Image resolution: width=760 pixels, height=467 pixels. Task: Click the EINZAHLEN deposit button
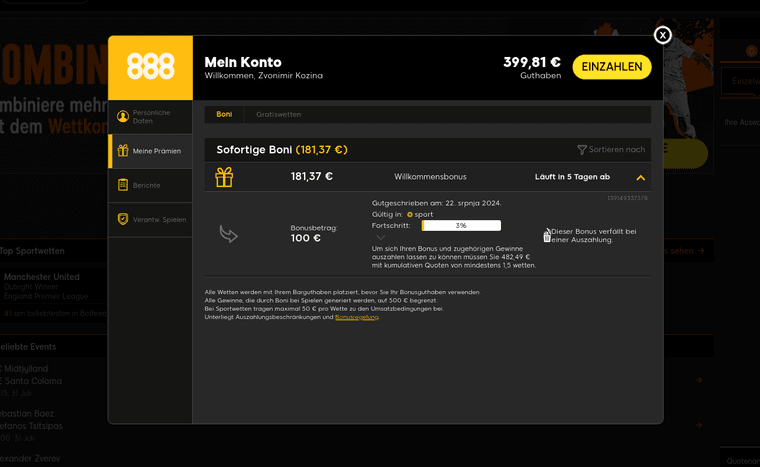[x=612, y=67]
